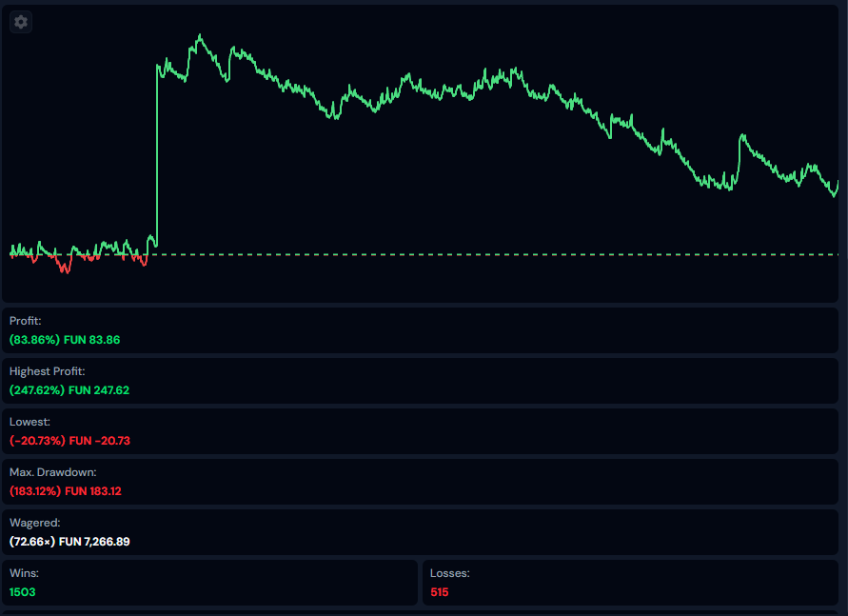This screenshot has height=616, width=848.
Task: Select the Highest Profit label
Action: tap(47, 371)
